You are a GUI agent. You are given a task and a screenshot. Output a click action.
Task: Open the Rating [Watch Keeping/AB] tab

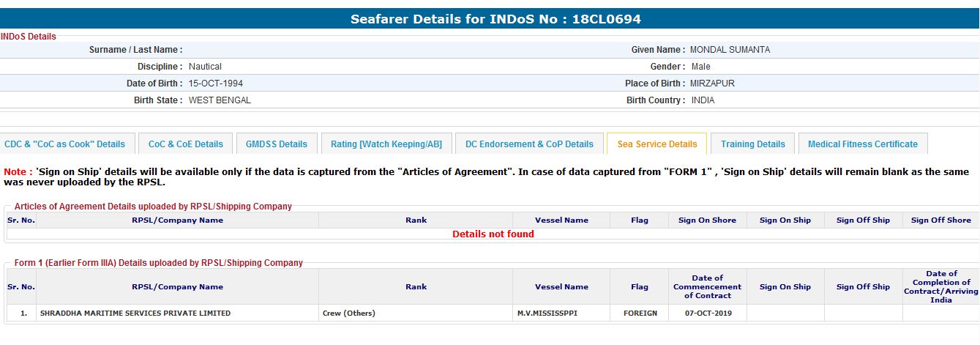click(x=386, y=144)
